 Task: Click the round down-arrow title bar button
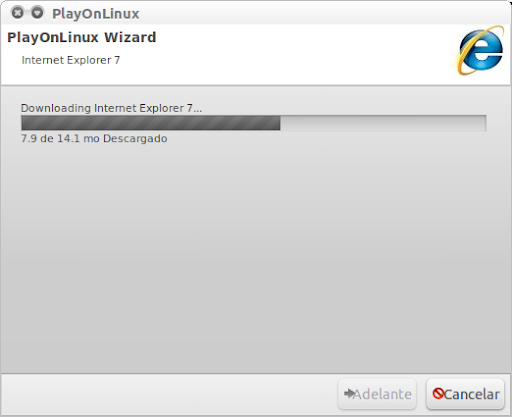coord(37,13)
